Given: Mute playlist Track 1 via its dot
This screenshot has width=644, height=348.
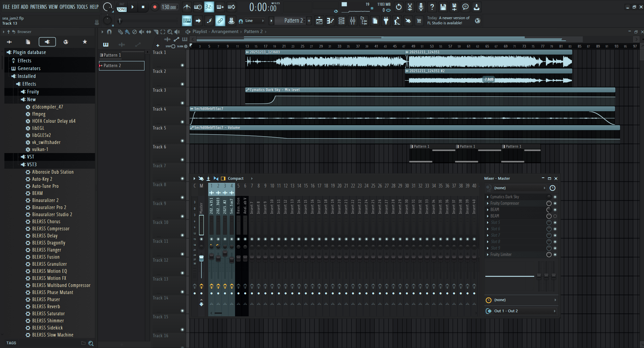Looking at the screenshot, I should pos(183,65).
